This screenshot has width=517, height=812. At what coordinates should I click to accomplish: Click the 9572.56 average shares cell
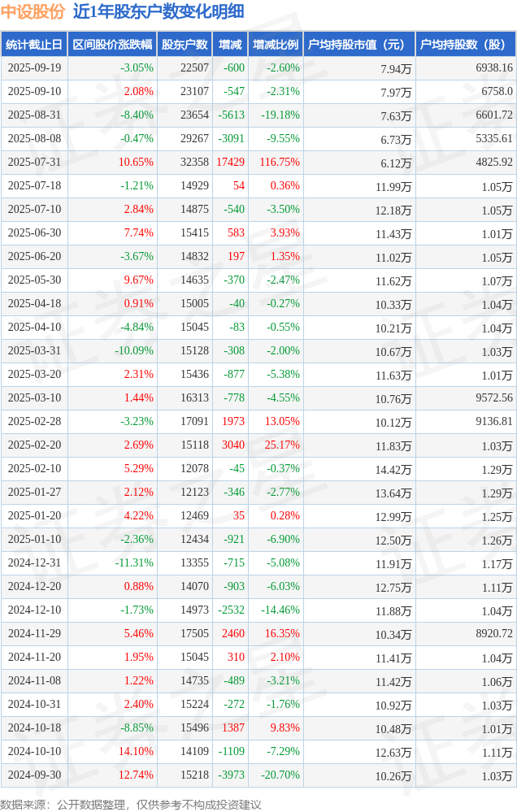point(494,398)
